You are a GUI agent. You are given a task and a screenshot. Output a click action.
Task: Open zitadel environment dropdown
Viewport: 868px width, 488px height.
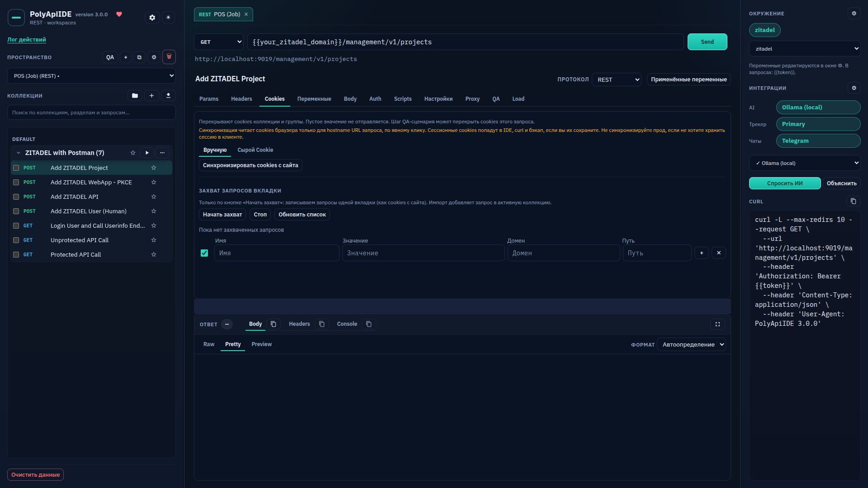805,49
